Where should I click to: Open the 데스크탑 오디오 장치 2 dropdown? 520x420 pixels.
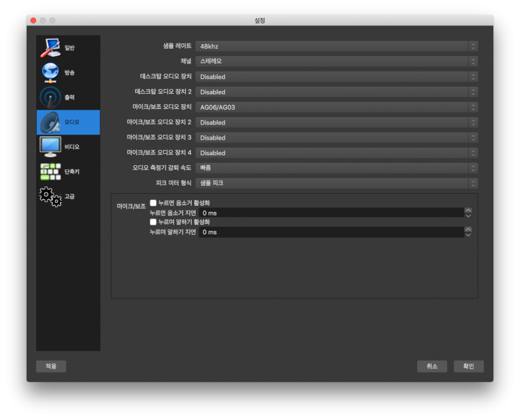click(337, 92)
